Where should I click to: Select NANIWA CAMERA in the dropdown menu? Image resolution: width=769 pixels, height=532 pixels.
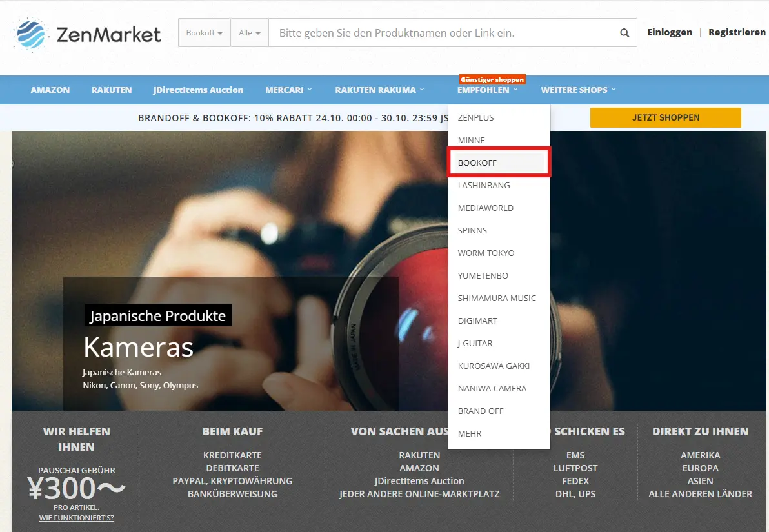pyautogui.click(x=499, y=388)
